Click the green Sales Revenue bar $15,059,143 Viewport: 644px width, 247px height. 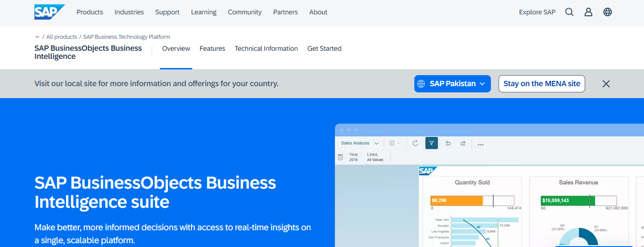pos(568,201)
